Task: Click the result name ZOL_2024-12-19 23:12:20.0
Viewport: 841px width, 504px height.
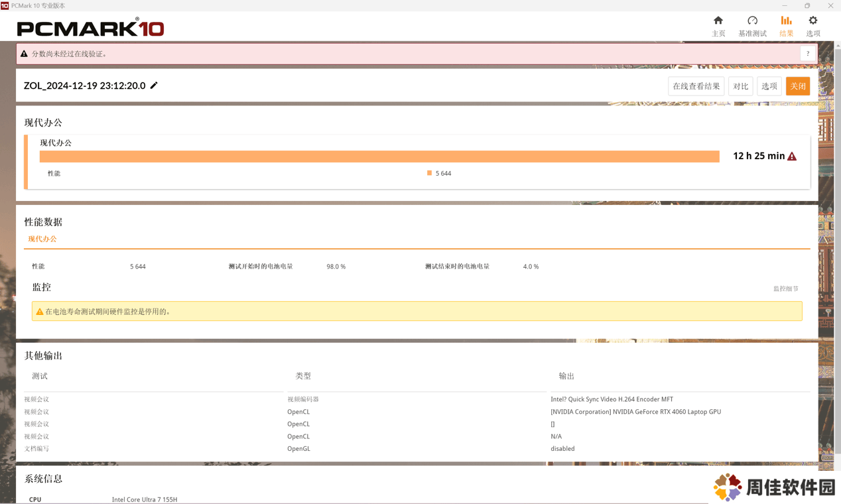Action: point(84,86)
